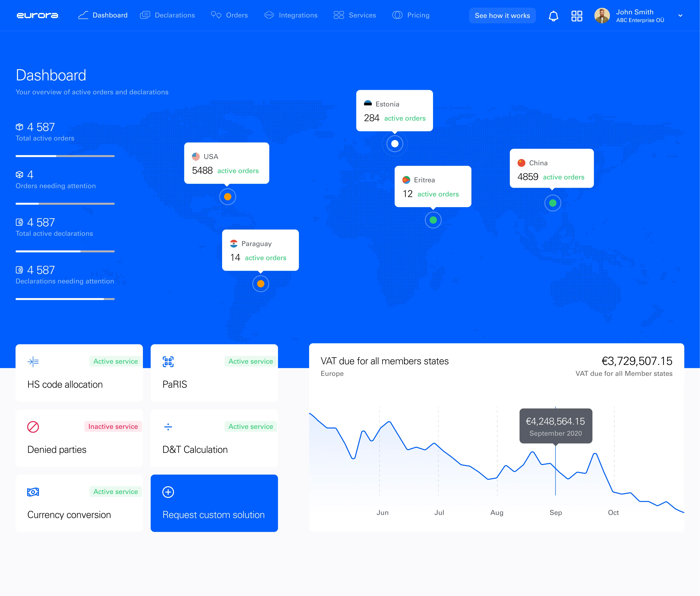Click the HS code allocation arrow icon
This screenshot has height=596, width=700.
coord(33,361)
